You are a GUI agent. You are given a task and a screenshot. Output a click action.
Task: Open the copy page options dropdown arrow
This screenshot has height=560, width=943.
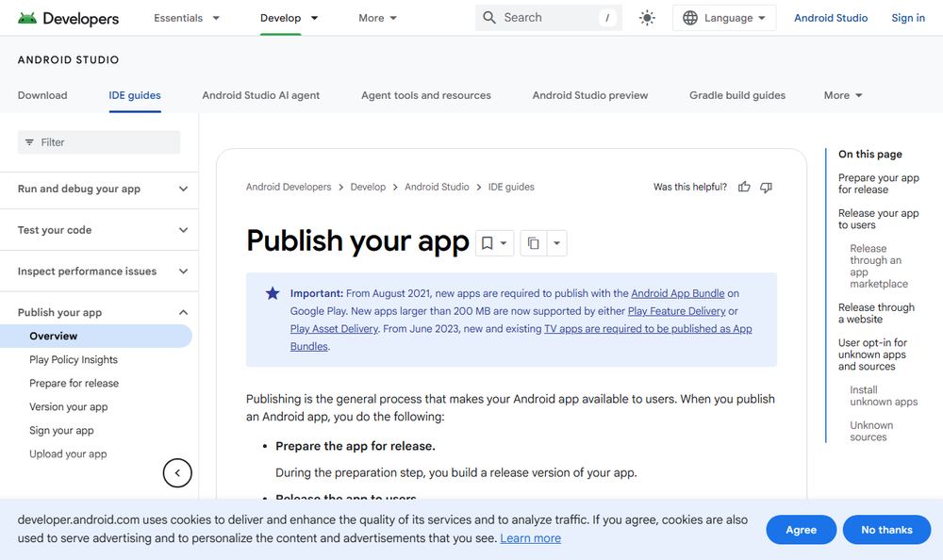click(x=557, y=243)
